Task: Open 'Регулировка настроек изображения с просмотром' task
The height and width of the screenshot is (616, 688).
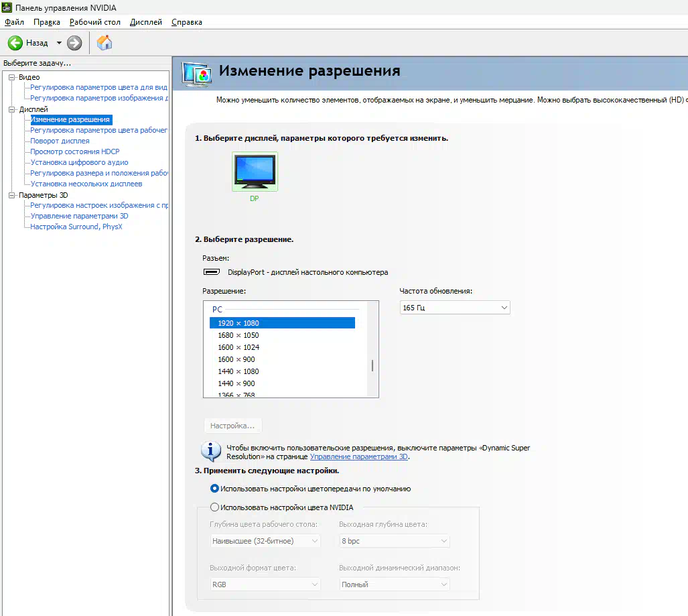Action: point(98,205)
